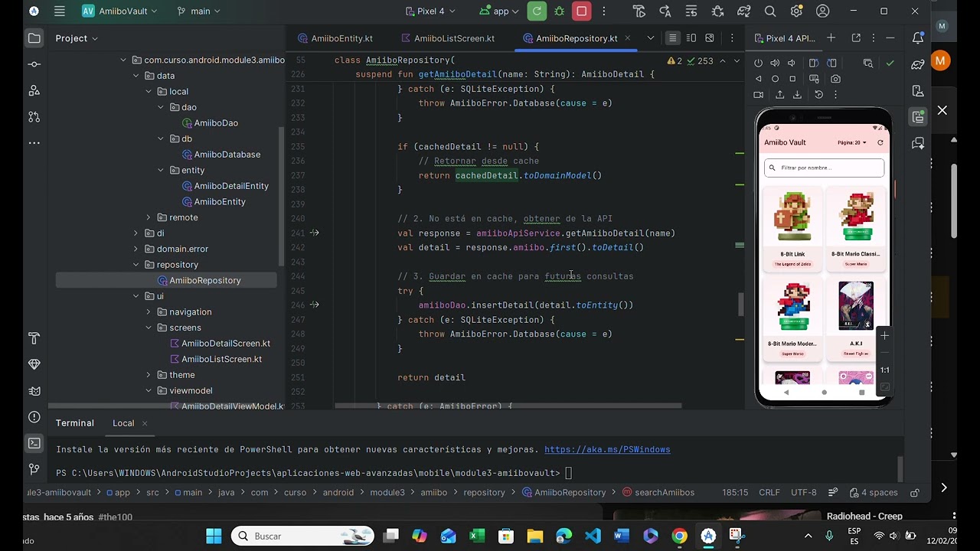This screenshot has width=980, height=551.
Task: Click the refresh icon in Amiibo Vault app
Action: pyautogui.click(x=880, y=142)
